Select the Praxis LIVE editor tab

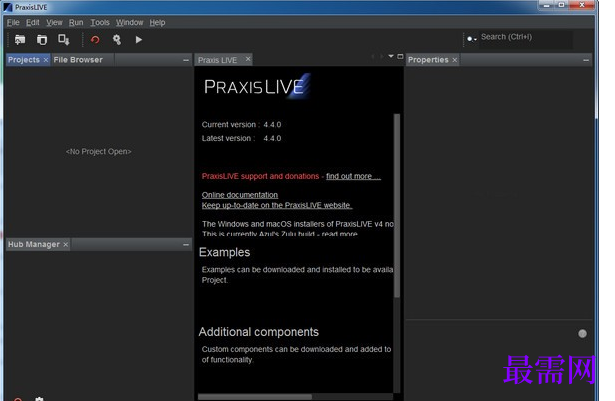pos(217,60)
